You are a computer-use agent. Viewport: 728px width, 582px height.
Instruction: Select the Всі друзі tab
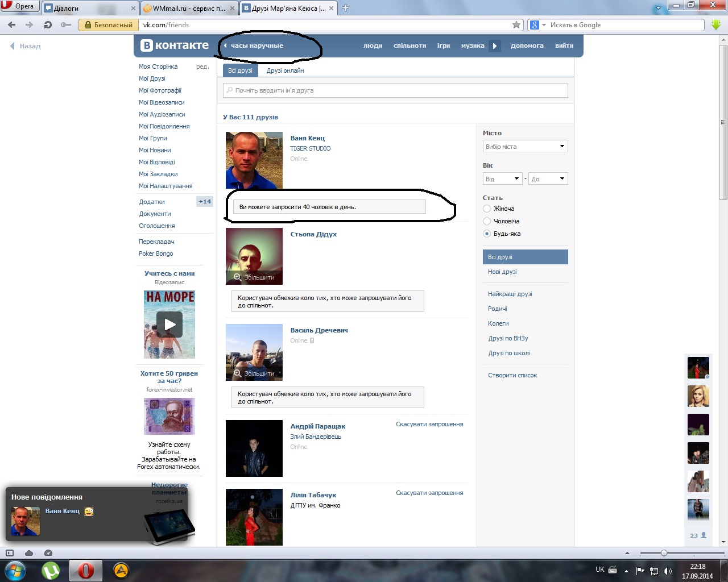pos(240,70)
